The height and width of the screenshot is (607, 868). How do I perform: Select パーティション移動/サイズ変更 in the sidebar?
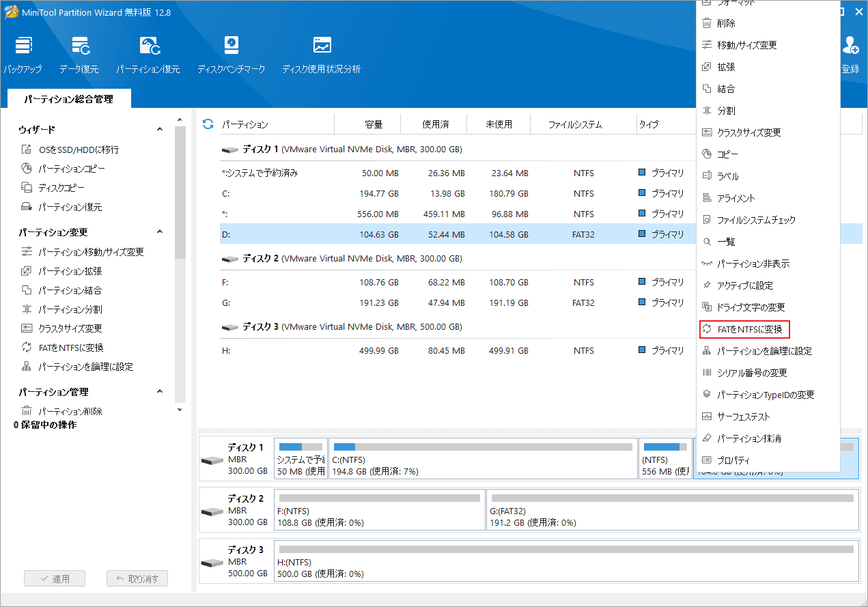click(83, 252)
